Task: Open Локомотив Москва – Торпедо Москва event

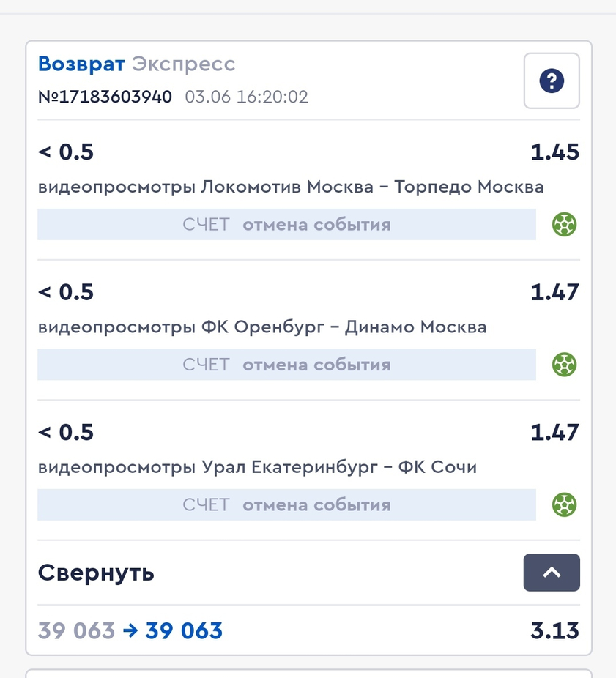Action: pyautogui.click(x=291, y=187)
